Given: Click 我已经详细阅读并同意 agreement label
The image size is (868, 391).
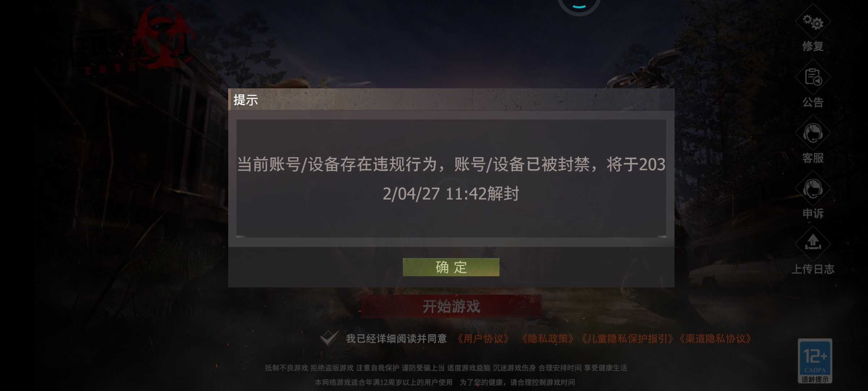Looking at the screenshot, I should [396, 339].
